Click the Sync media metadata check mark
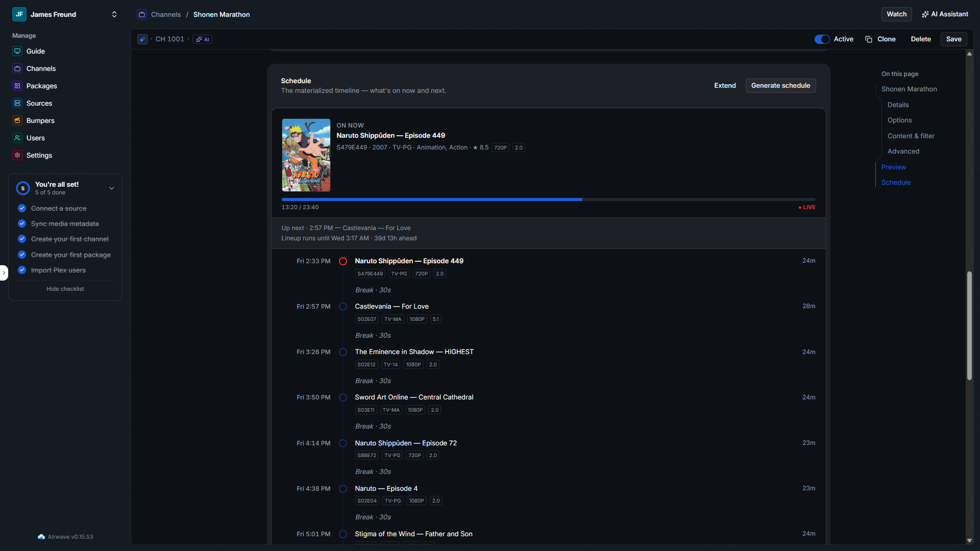The image size is (980, 551). coord(22,223)
